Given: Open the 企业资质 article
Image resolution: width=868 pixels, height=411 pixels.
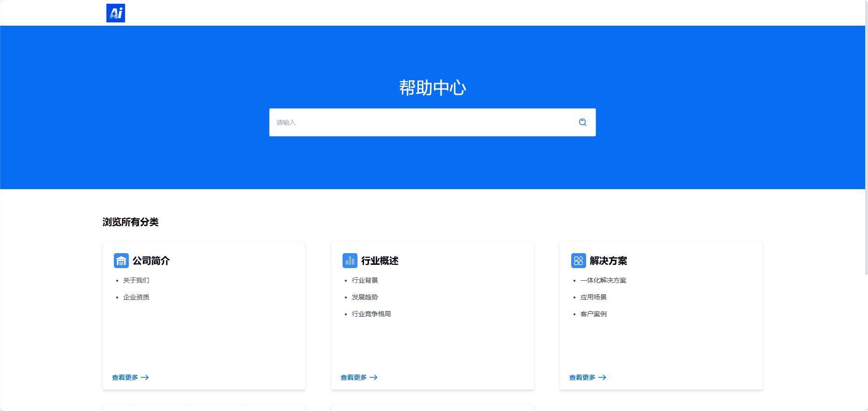Looking at the screenshot, I should [x=136, y=297].
